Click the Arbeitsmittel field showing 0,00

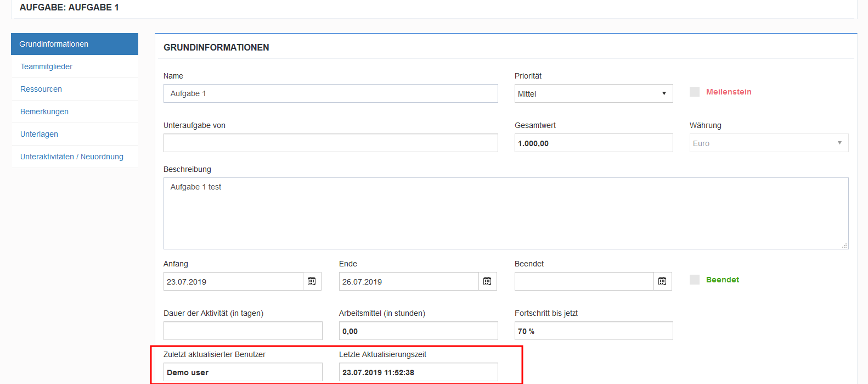(419, 331)
